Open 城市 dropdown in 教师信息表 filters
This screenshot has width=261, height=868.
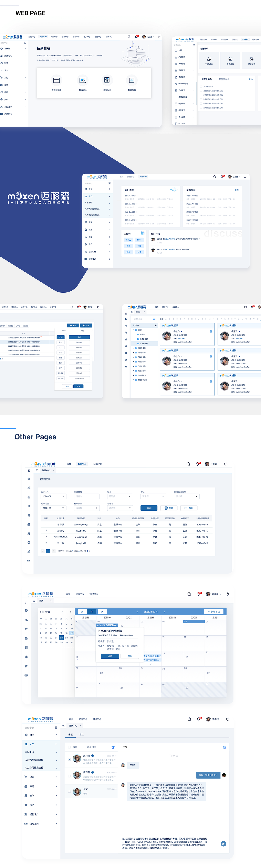[120, 496]
